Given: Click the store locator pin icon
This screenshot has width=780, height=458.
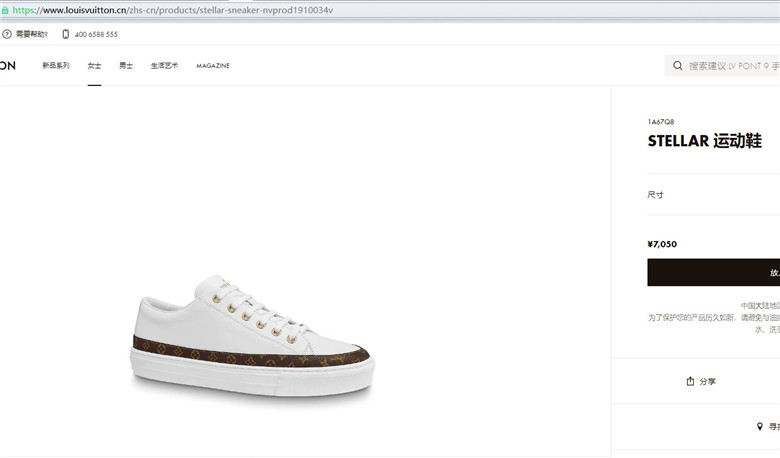Looking at the screenshot, I should 760,427.
